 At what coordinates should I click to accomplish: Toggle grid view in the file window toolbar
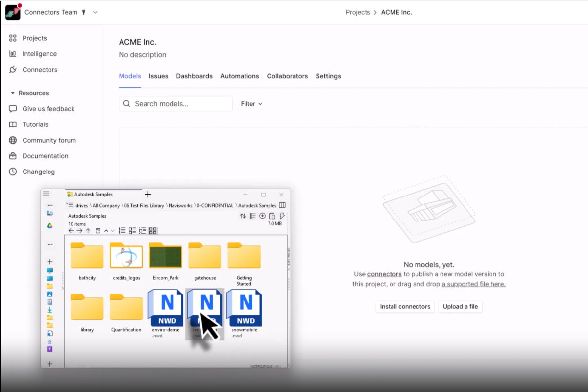tap(153, 231)
